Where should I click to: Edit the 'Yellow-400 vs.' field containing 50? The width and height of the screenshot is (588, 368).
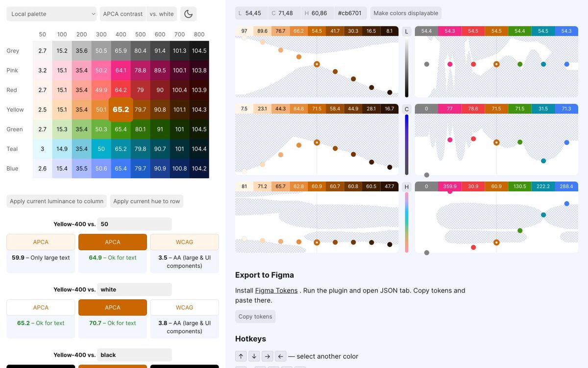(x=134, y=224)
